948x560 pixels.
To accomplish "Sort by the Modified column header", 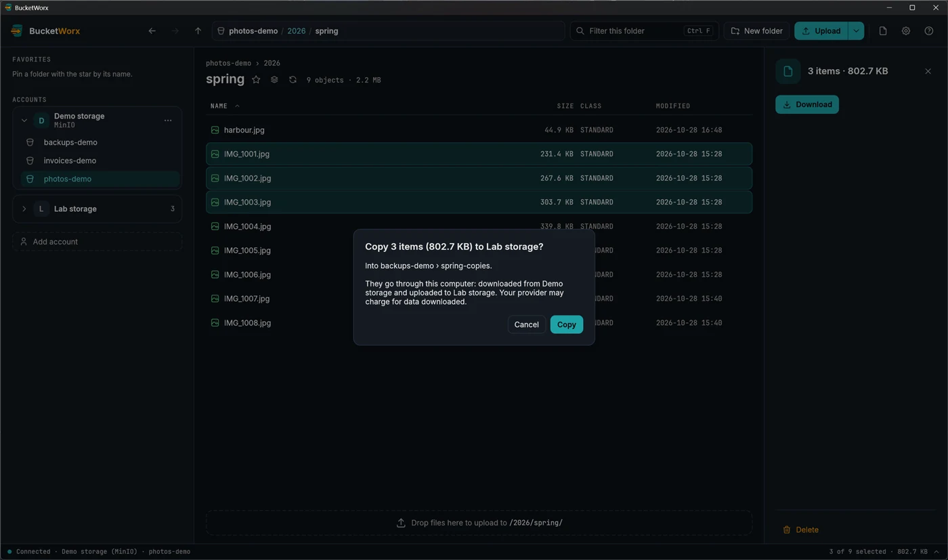I will [x=673, y=106].
